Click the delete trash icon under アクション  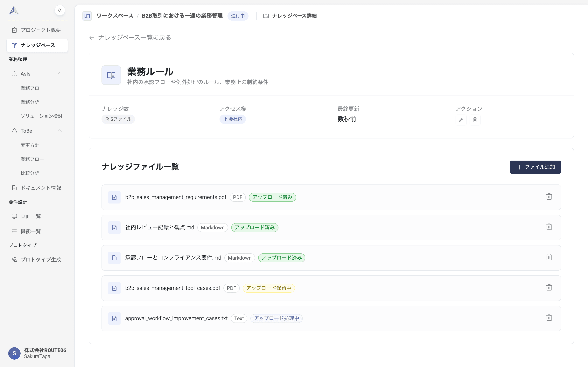pyautogui.click(x=475, y=120)
